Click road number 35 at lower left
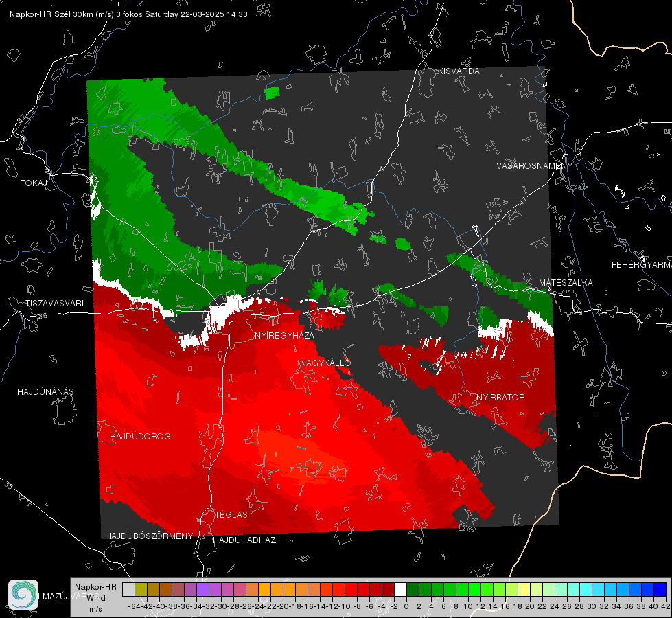 click(x=10, y=485)
